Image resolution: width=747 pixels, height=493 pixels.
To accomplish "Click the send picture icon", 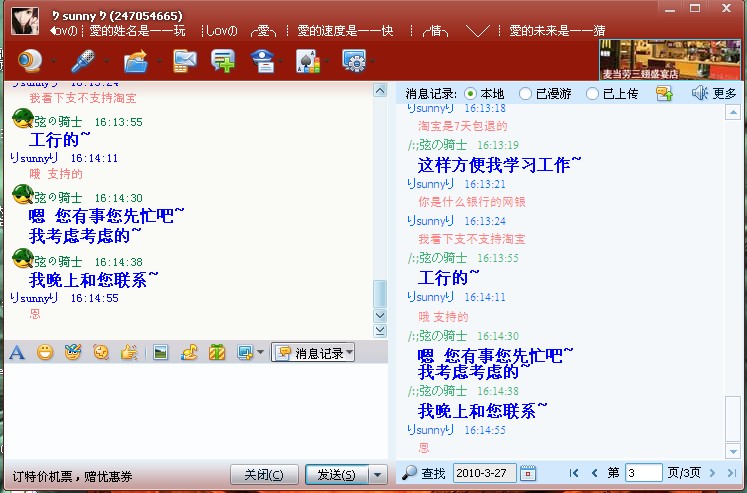I will [x=159, y=352].
